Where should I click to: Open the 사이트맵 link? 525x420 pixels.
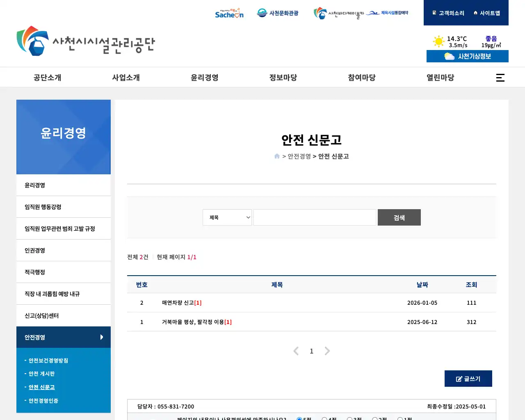487,13
